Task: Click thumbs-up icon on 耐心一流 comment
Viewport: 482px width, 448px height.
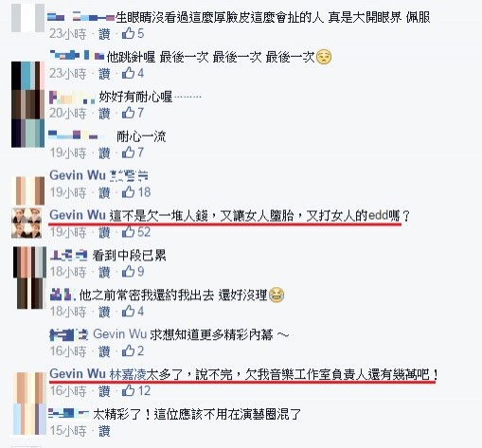Action: [x=128, y=152]
